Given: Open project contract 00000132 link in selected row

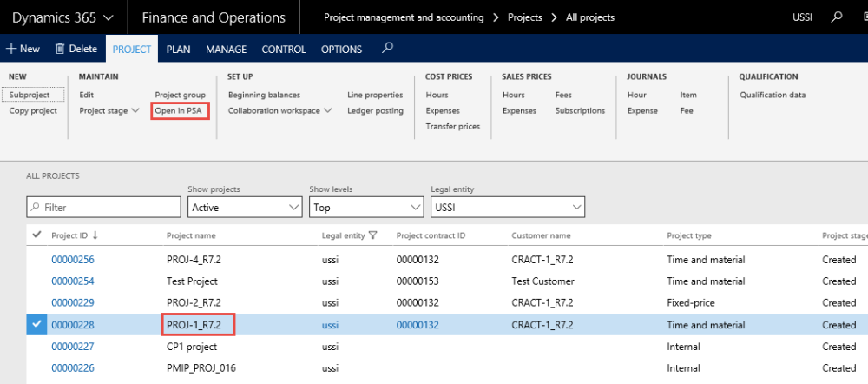Looking at the screenshot, I should 418,324.
